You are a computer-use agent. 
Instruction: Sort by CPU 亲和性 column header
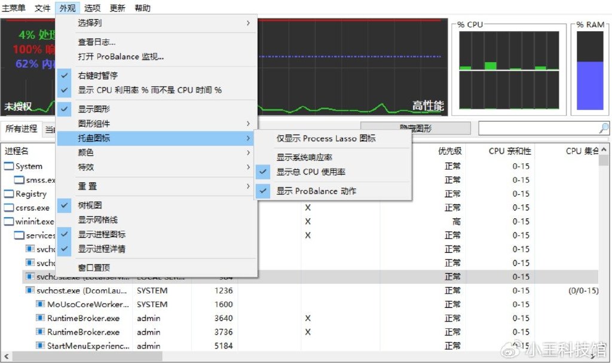point(510,151)
